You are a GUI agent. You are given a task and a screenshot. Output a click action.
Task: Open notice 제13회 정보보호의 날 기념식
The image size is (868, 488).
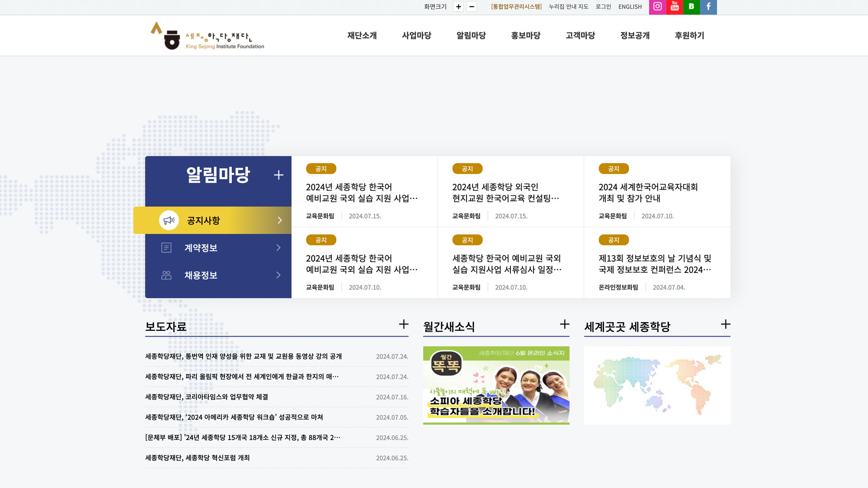[655, 264]
